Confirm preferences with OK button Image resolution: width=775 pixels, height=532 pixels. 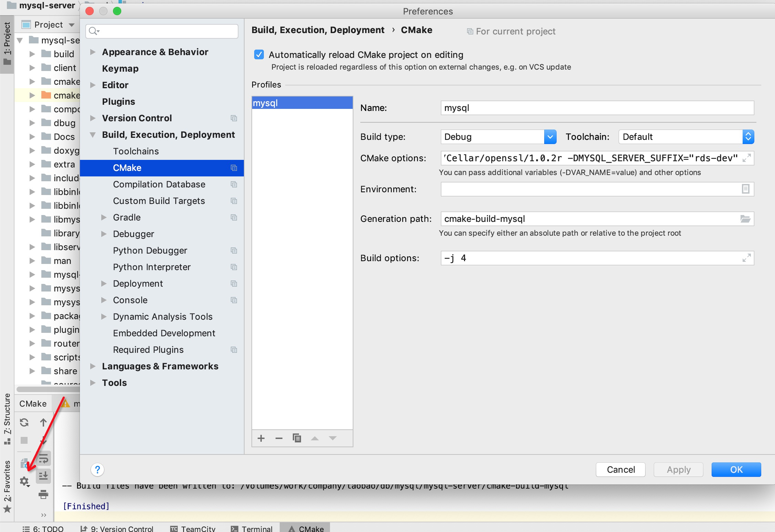tap(736, 470)
